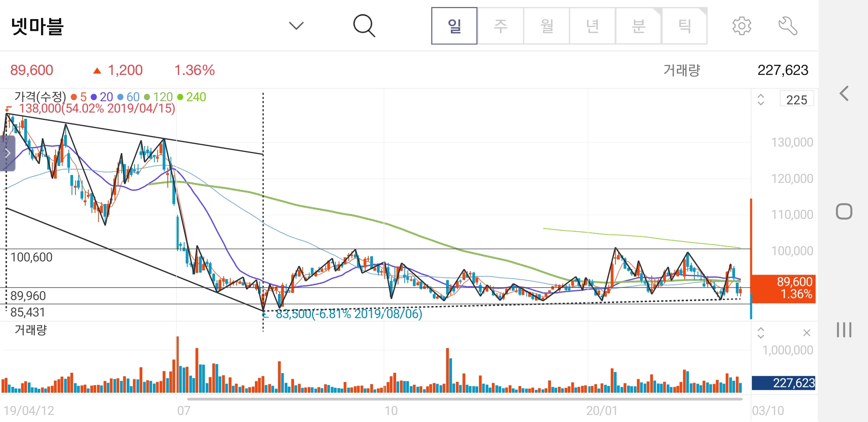Screen dimensions: 868x422
Task: Tap the Android back navigation arrow
Action: (844, 93)
